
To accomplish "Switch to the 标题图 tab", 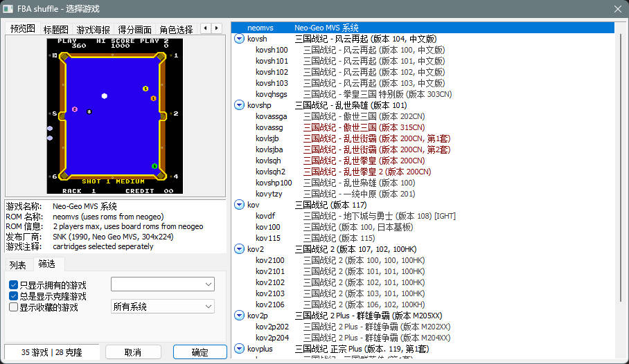I will click(x=55, y=30).
